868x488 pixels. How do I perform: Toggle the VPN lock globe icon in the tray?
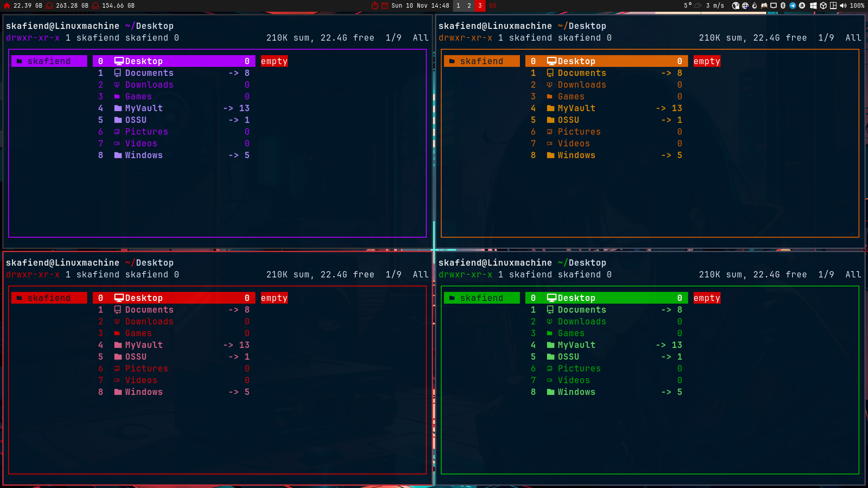coord(736,6)
